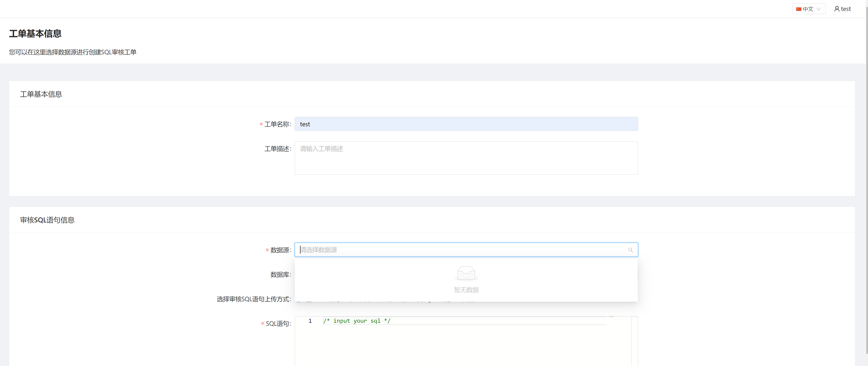Focus the 工单描述 text area

pyautogui.click(x=466, y=158)
